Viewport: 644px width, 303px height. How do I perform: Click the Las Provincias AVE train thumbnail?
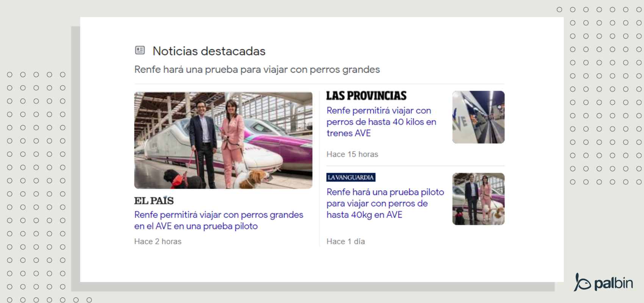pos(478,117)
